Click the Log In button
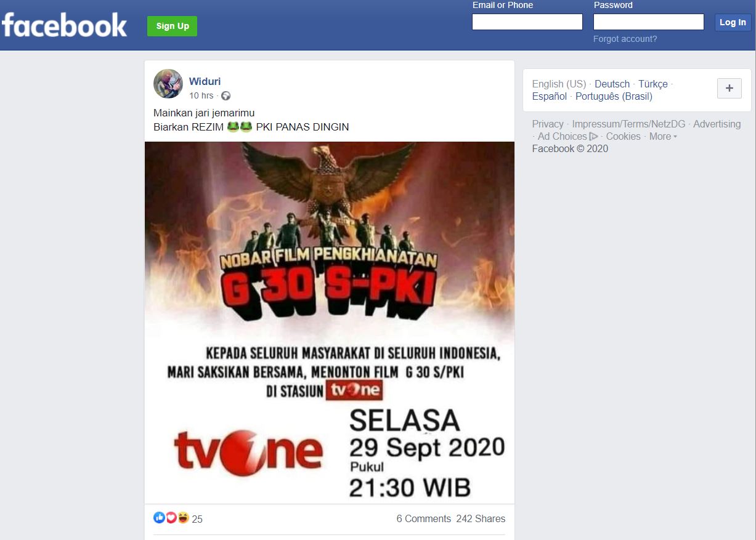756x540 pixels. 733,22
